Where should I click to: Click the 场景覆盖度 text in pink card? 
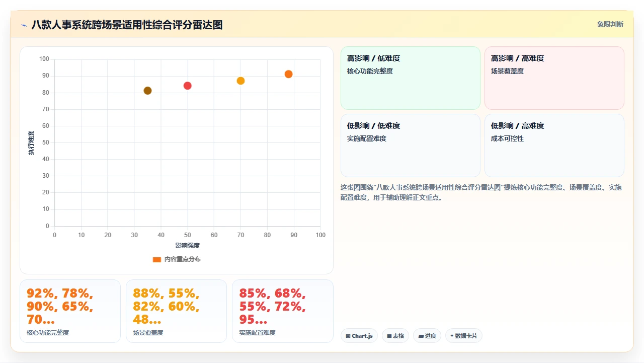pyautogui.click(x=507, y=71)
